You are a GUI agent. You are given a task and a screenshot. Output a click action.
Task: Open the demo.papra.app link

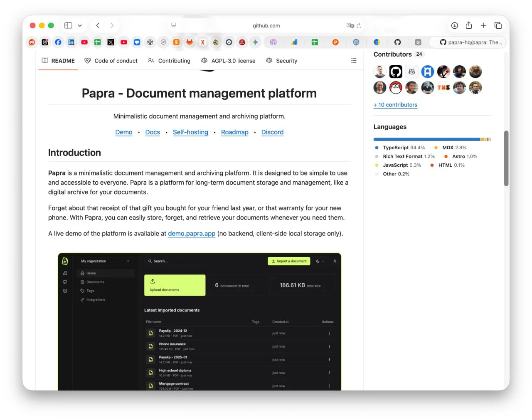coord(192,234)
